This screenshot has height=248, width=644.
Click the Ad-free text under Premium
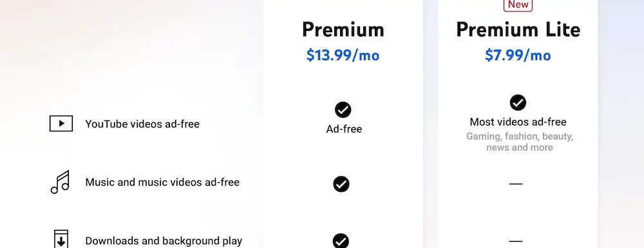click(344, 129)
